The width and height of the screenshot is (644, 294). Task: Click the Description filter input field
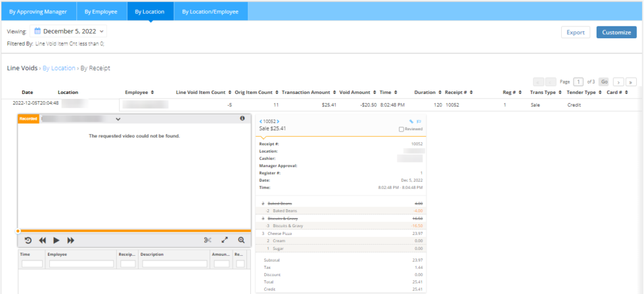click(x=174, y=264)
